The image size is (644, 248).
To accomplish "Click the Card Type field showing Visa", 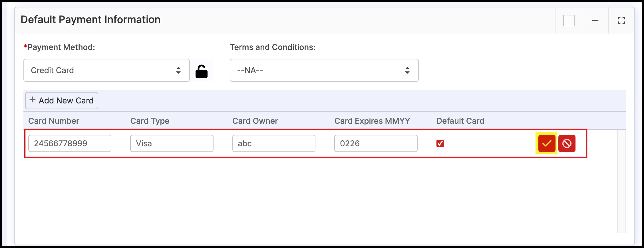I will pos(172,143).
